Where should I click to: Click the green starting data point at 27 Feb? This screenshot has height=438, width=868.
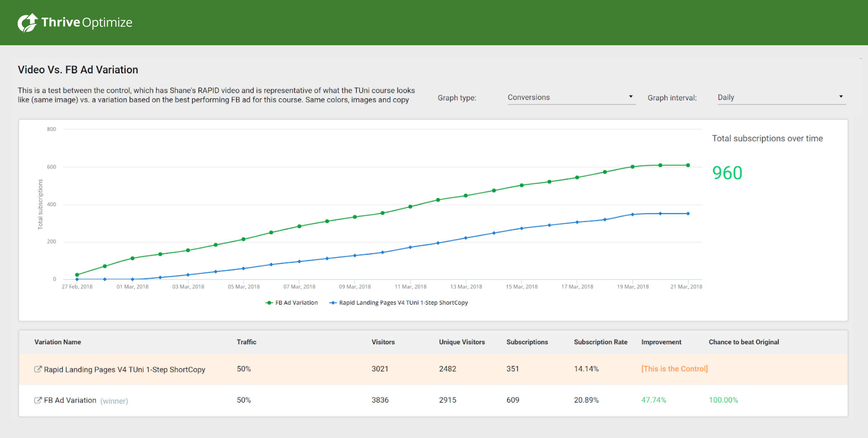(77, 274)
